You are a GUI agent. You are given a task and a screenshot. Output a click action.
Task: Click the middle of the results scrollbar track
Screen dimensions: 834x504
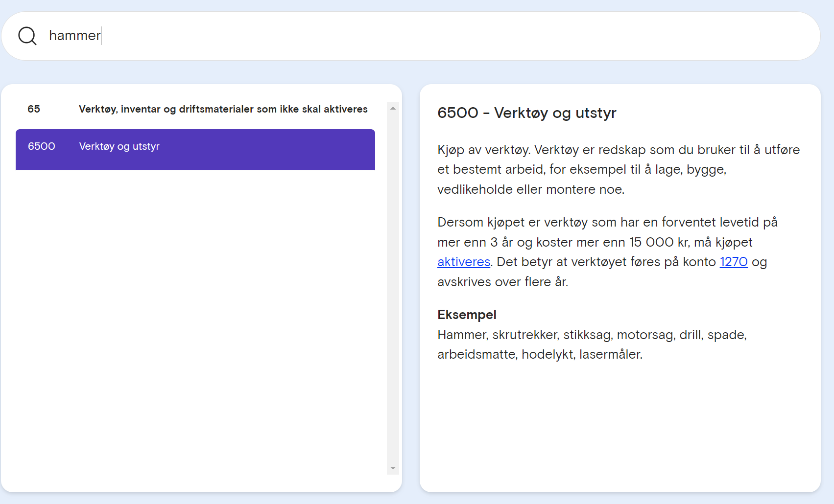click(x=393, y=288)
